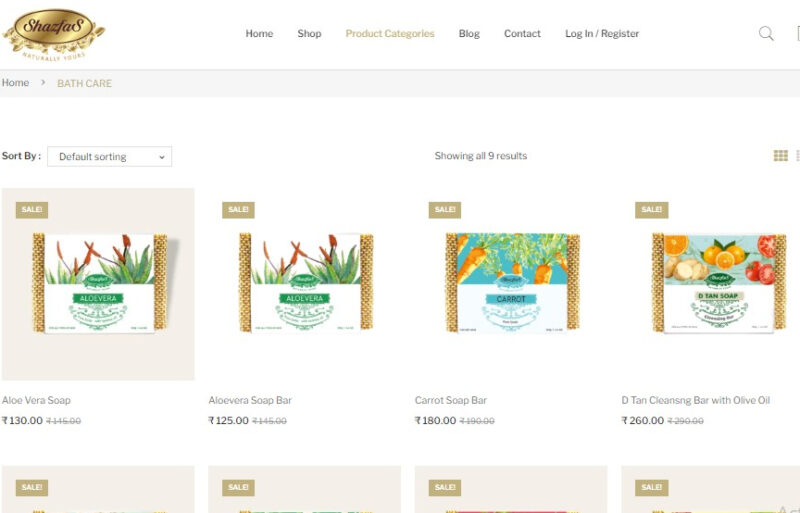Open the Contact page
The image size is (800, 513).
coord(522,34)
